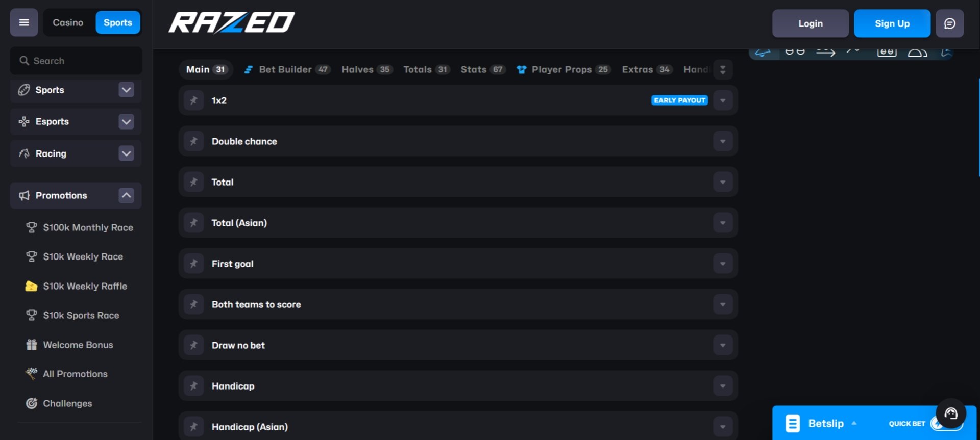Screen dimensions: 980x440
Task: Expand the Handicap (Asian) market odds
Action: tap(723, 427)
